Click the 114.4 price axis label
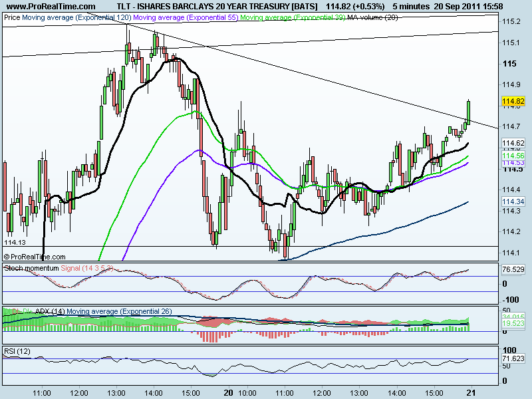This screenshot has width=532, height=399. pyautogui.click(x=511, y=190)
